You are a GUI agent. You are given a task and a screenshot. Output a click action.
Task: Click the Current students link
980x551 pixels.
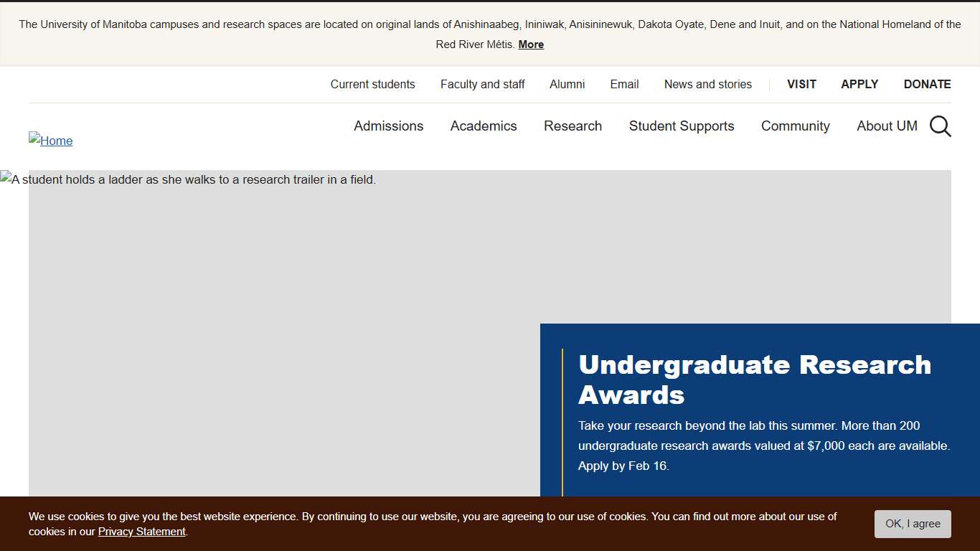point(372,84)
